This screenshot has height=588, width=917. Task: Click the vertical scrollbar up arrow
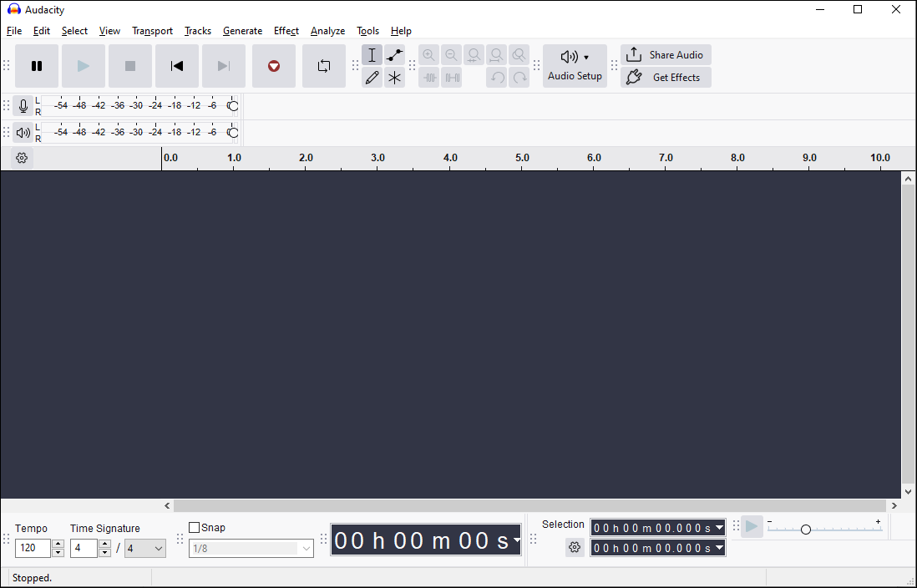(908, 179)
